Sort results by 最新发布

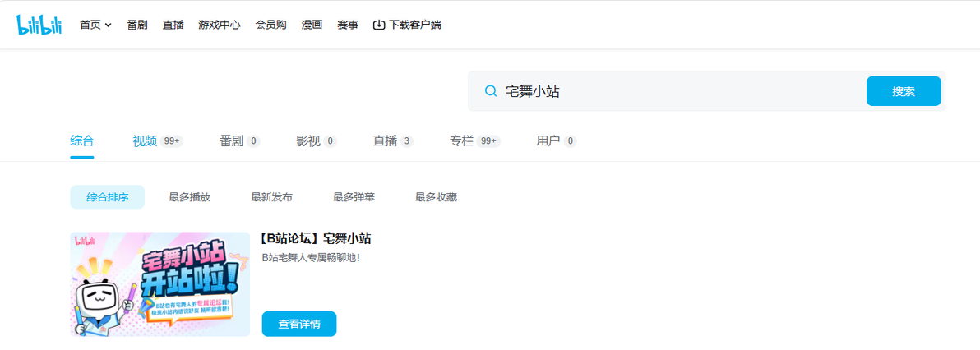point(271,197)
